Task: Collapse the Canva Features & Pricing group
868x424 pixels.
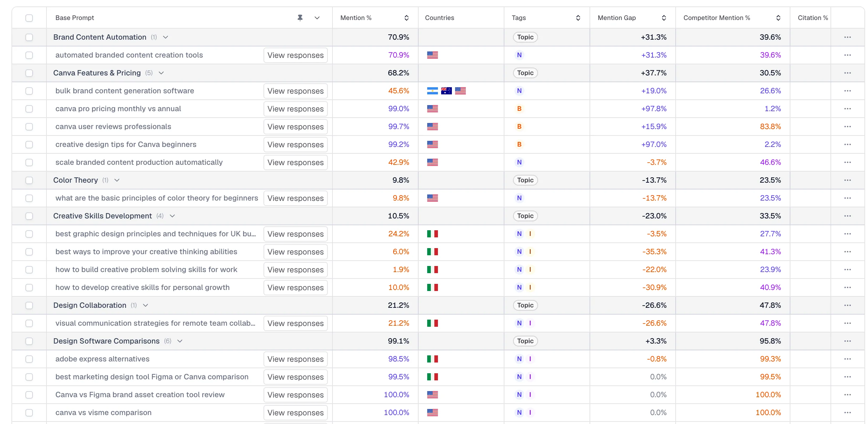Action: (161, 73)
